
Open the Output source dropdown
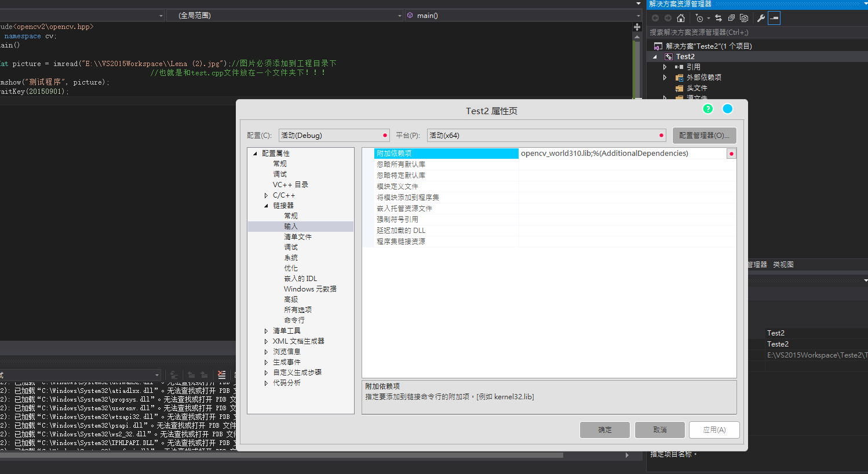click(156, 375)
